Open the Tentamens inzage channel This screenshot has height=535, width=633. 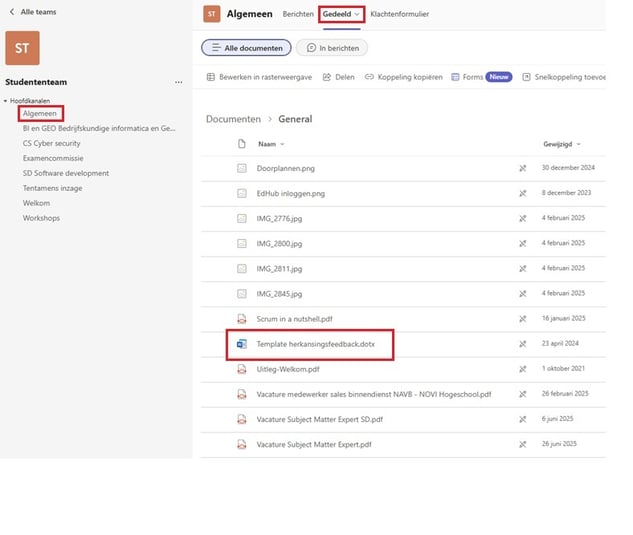[x=52, y=188]
